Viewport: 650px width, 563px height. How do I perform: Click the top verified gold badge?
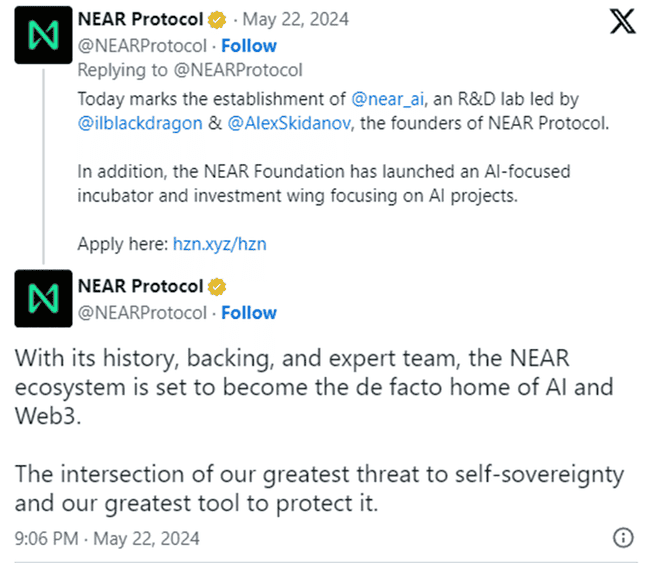click(x=215, y=19)
